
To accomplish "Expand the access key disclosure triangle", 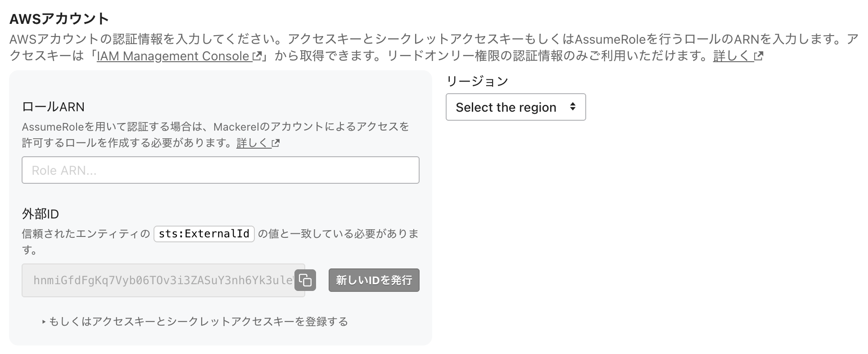I will (x=44, y=322).
